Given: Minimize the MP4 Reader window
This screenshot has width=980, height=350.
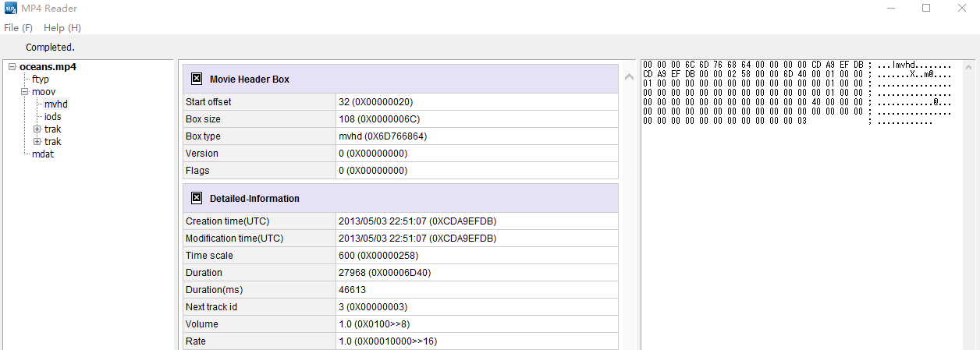Looking at the screenshot, I should 890,9.
